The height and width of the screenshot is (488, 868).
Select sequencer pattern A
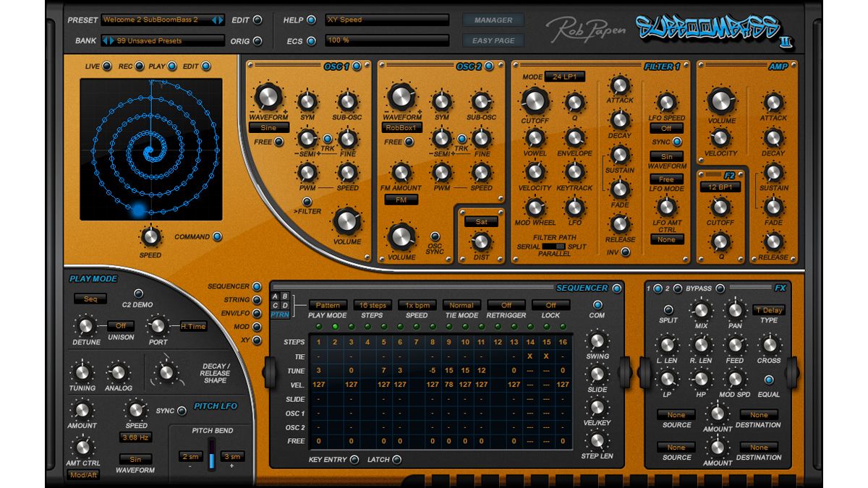[277, 296]
